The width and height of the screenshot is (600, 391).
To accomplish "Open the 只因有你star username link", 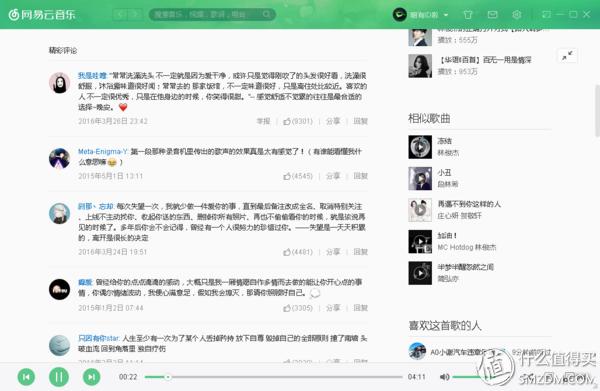I will pyautogui.click(x=99, y=338).
